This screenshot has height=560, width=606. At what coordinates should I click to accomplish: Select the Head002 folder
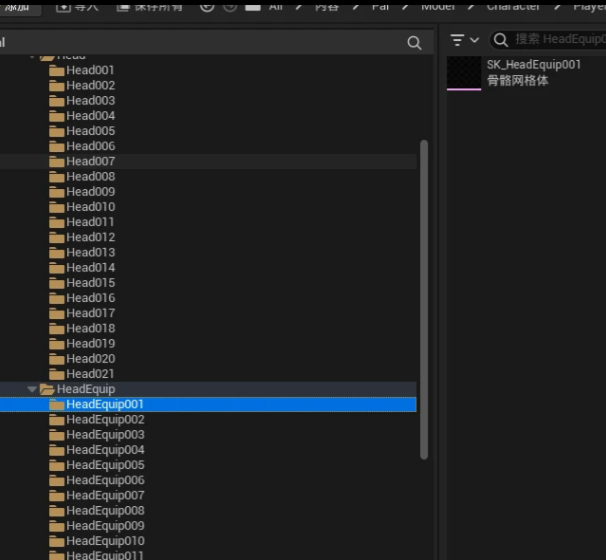click(x=90, y=85)
